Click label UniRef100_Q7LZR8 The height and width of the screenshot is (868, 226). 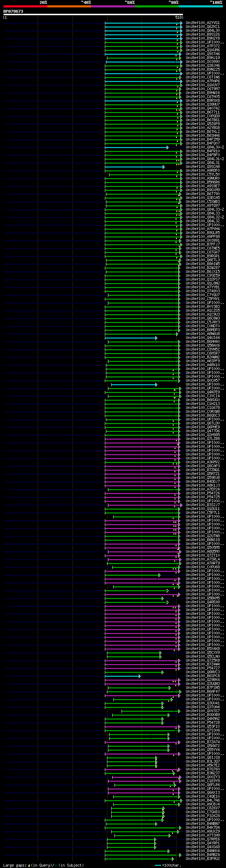point(203,439)
